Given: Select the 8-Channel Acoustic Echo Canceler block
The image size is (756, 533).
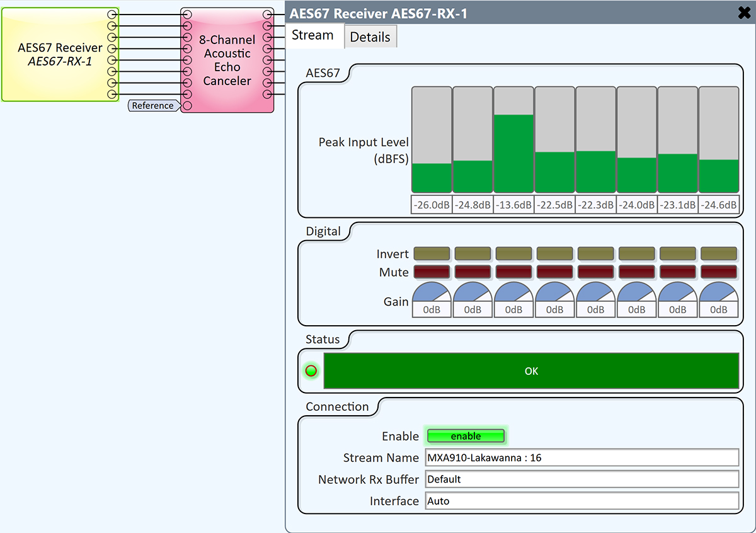Looking at the screenshot, I should 227,60.
